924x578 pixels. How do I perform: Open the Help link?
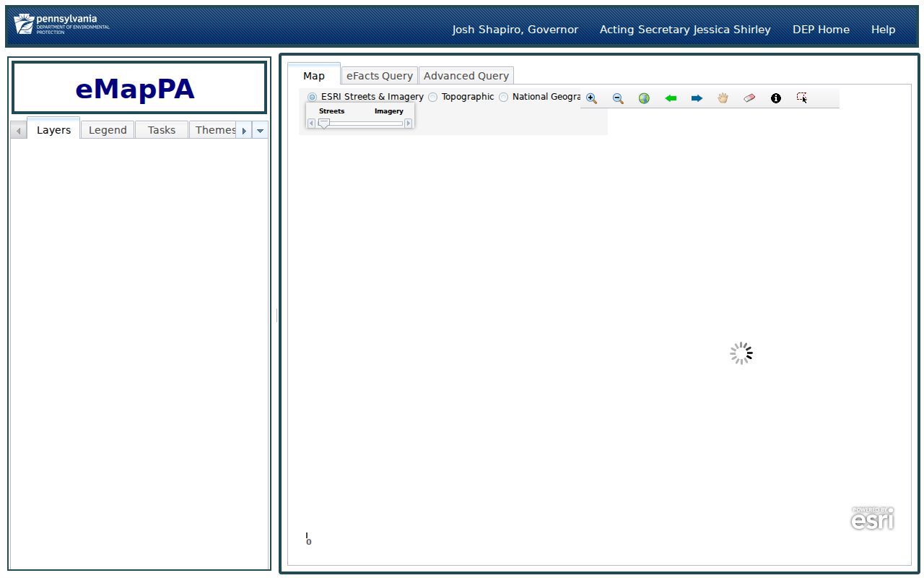(x=883, y=30)
